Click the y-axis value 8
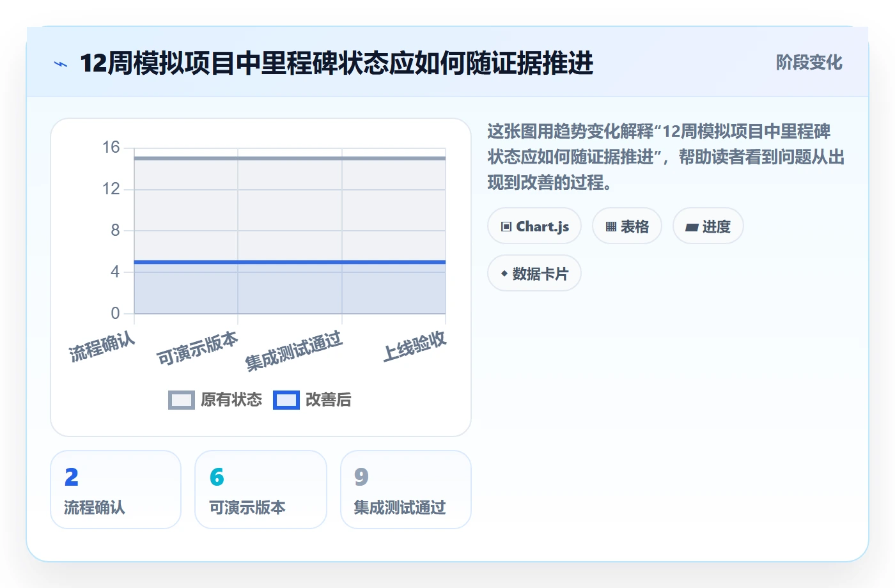 pos(115,230)
